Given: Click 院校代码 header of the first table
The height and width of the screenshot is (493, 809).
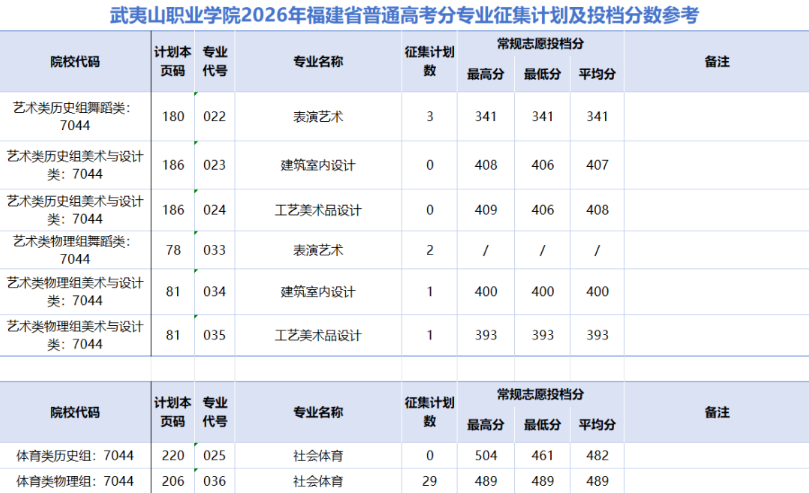Looking at the screenshot, I should tap(75, 61).
